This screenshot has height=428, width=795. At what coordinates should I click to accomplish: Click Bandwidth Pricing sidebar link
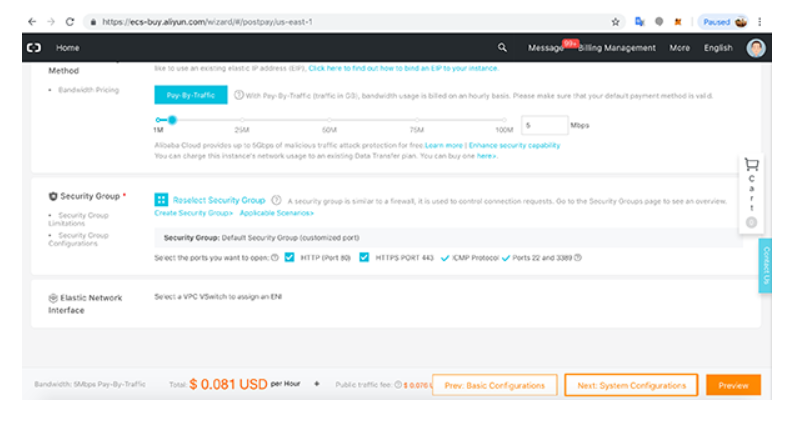(88, 90)
